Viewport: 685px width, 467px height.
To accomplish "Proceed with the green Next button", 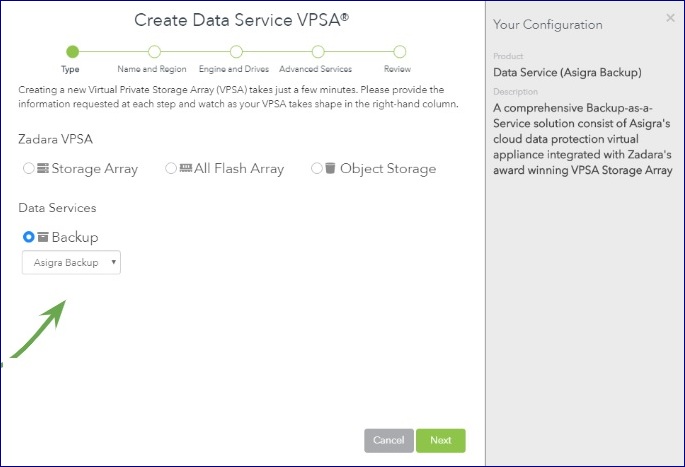I will point(440,440).
